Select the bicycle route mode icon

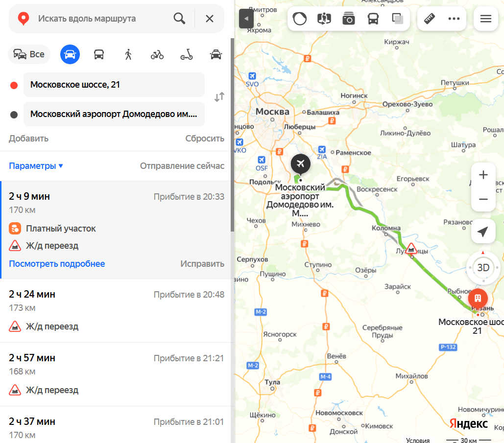pos(157,54)
